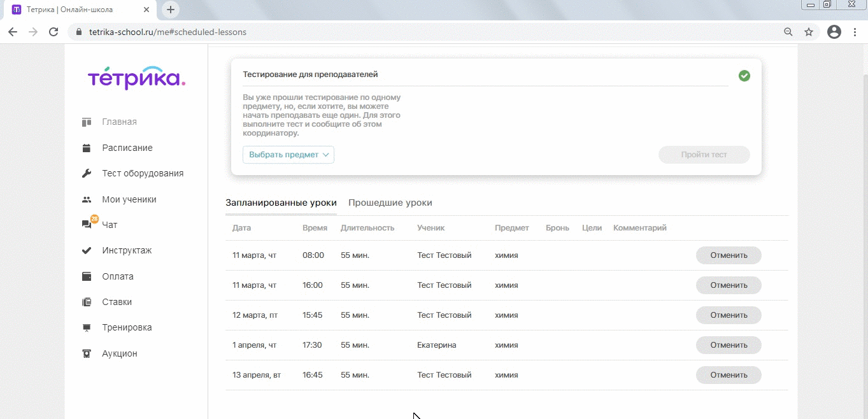Click the time 17:30
Screen dimensions: 868x419
coord(312,345)
